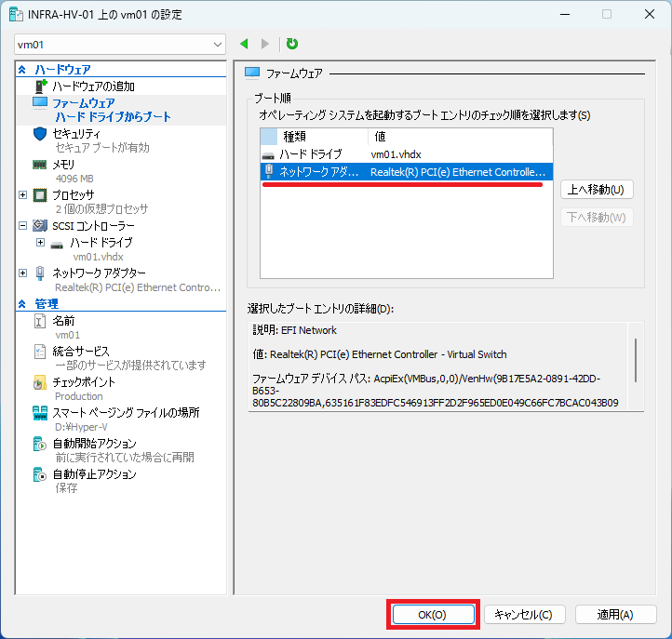Collapse the SCSI コントローラー tree node
This screenshot has width=672, height=639.
[23, 226]
